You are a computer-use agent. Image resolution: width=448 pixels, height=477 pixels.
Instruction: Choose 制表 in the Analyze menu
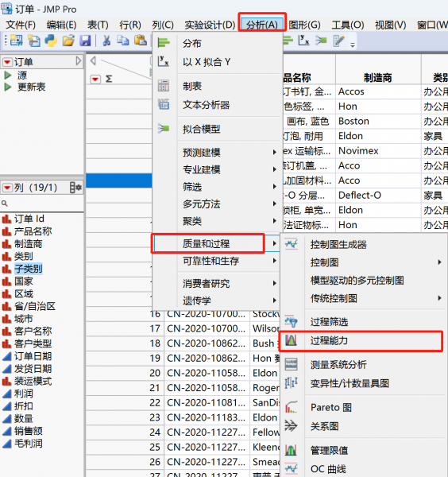(191, 86)
